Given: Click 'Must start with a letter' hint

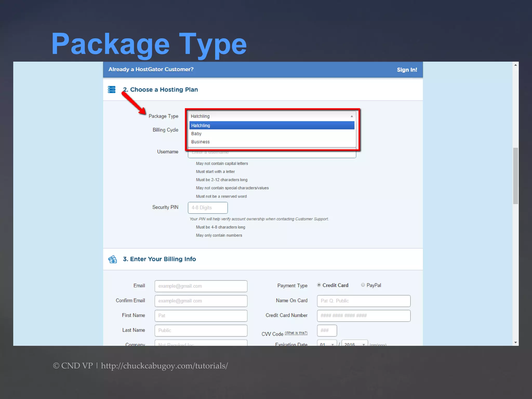Looking at the screenshot, I should click(x=215, y=172).
